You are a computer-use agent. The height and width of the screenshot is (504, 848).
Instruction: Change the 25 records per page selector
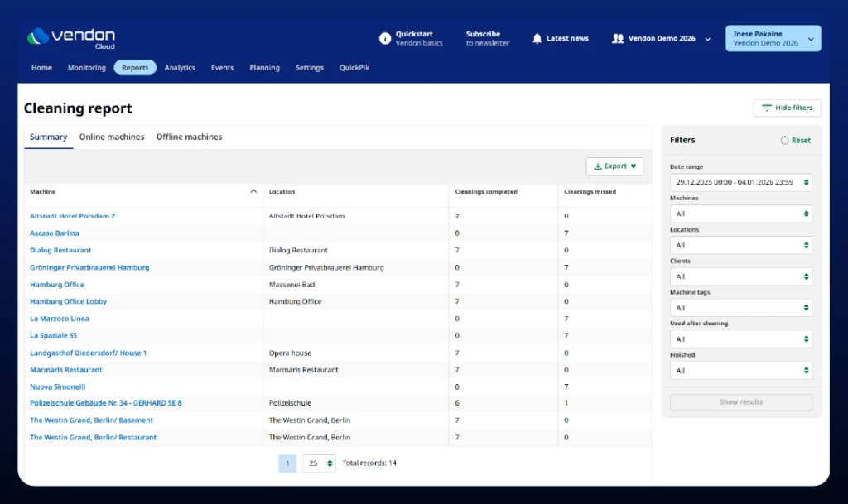[x=319, y=463]
